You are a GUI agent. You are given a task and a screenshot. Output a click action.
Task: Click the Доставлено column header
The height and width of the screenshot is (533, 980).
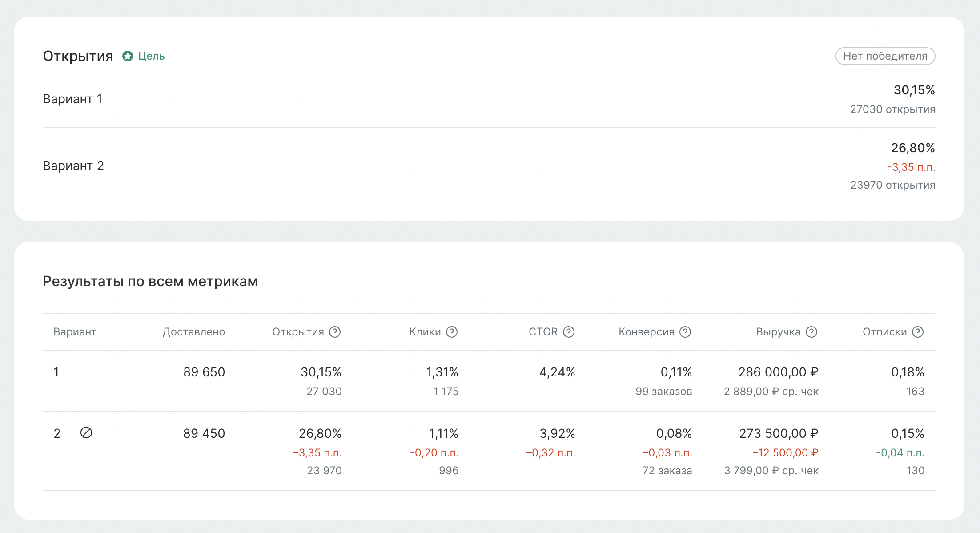pyautogui.click(x=193, y=332)
